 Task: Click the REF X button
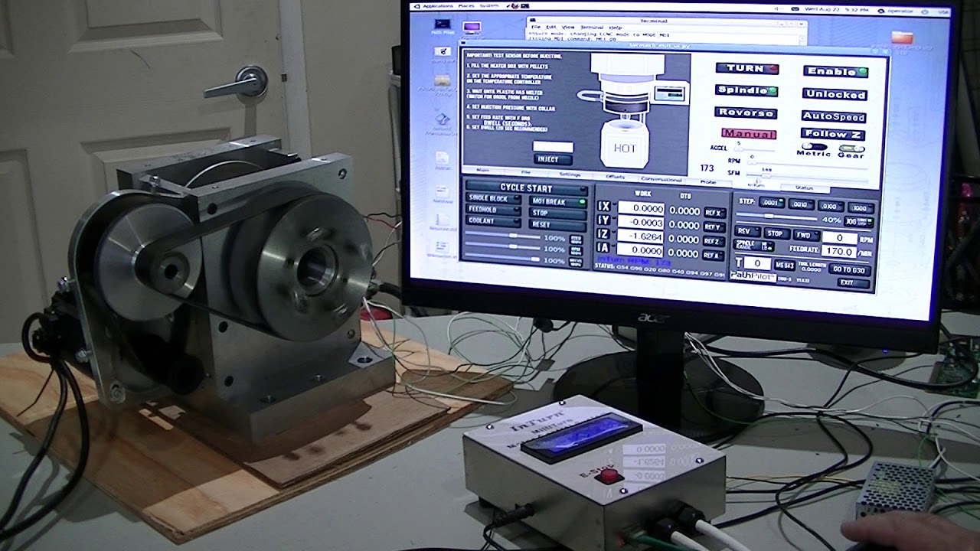pos(714,213)
